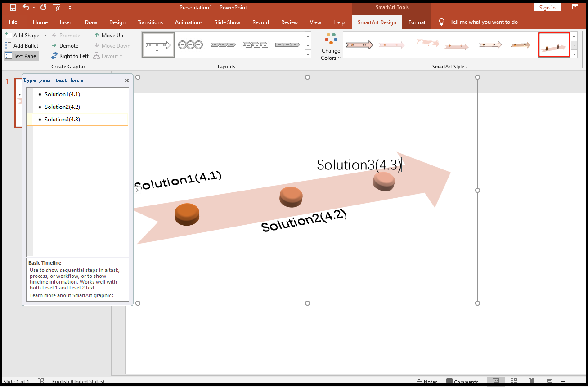Expand the Layouts gallery more arrow
588x387 pixels.
[x=308, y=54]
